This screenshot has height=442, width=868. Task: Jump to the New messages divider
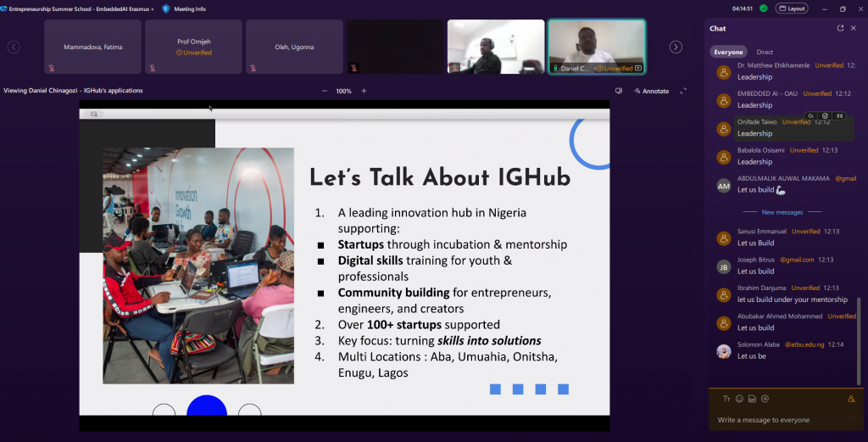[782, 212]
